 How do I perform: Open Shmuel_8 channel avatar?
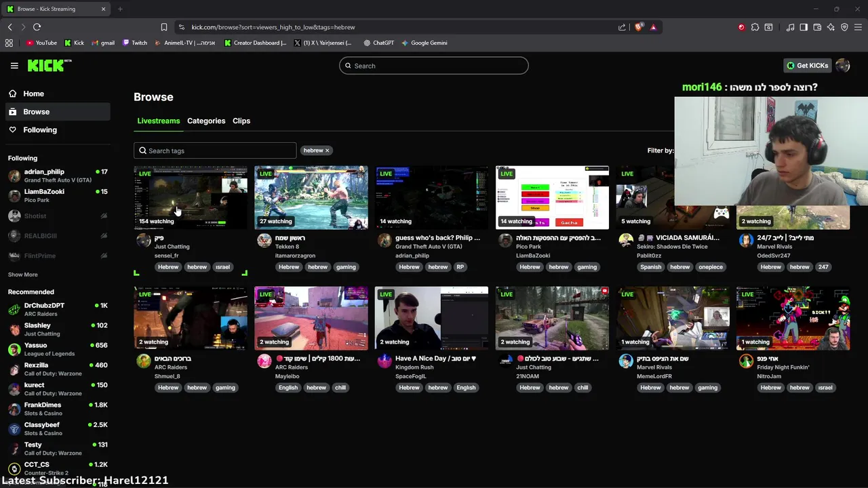point(144,361)
